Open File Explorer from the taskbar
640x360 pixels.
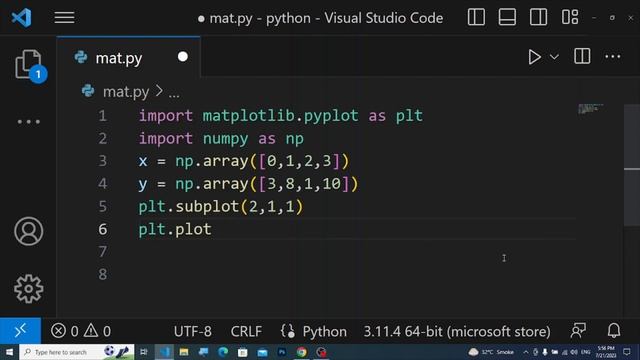tap(184, 352)
